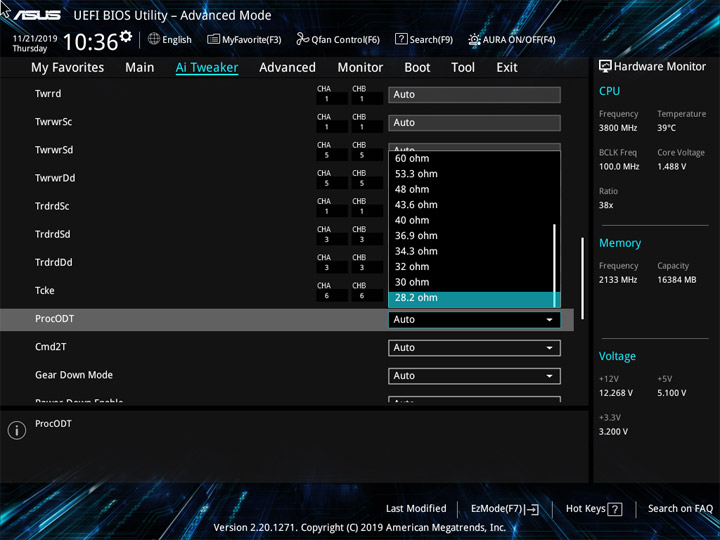Click the TwrwrSc Auto input field
This screenshot has height=540, width=720.
(x=474, y=123)
